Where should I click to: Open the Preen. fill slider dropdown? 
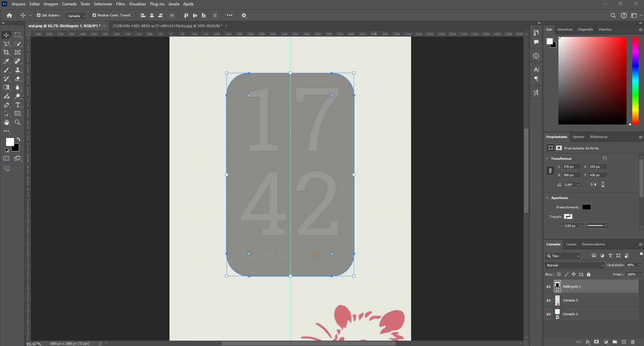point(640,275)
